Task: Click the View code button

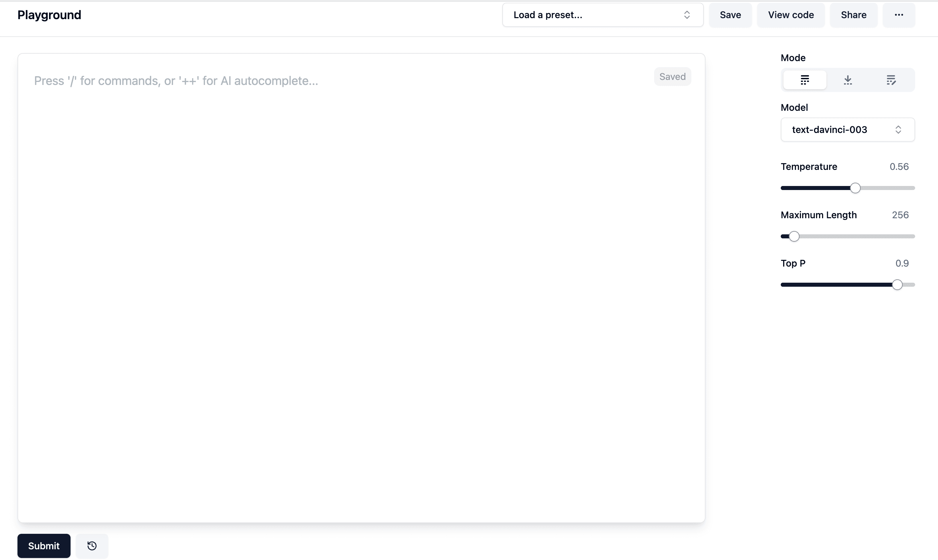Action: [x=791, y=15]
